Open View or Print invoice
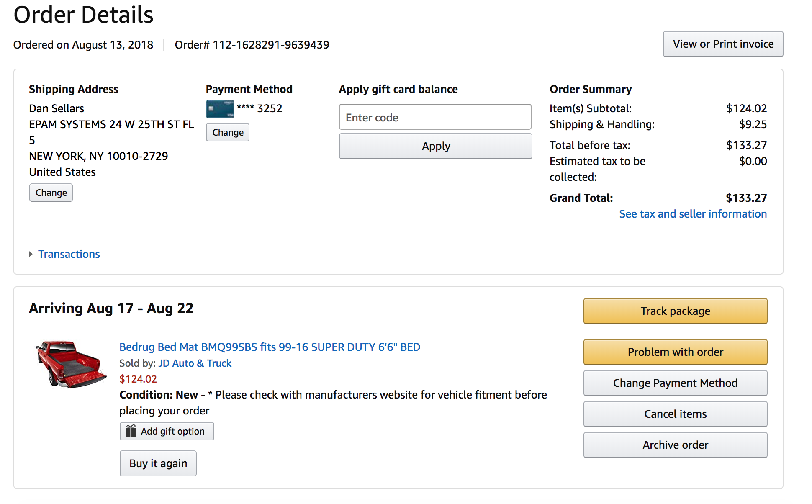The width and height of the screenshot is (812, 504). (x=723, y=44)
